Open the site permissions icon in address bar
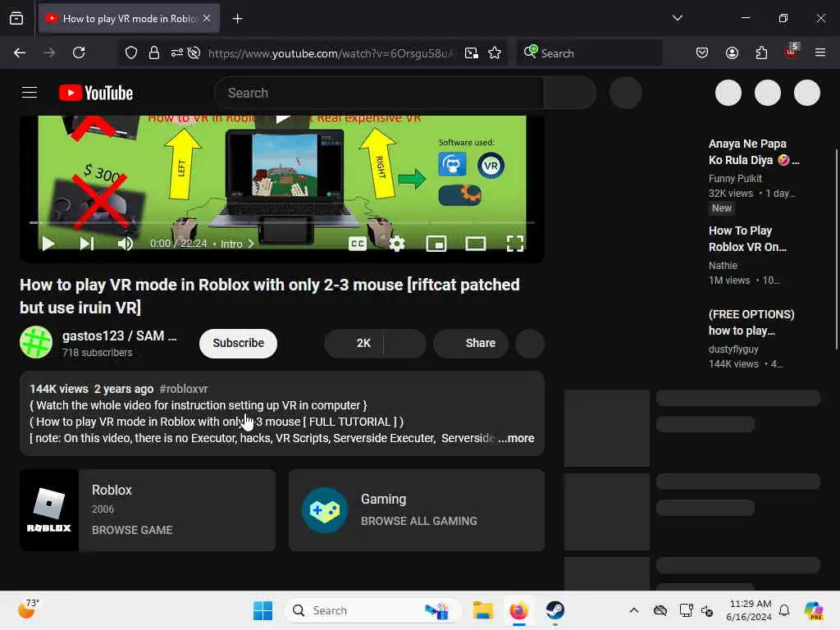The width and height of the screenshot is (840, 630). coord(177,52)
